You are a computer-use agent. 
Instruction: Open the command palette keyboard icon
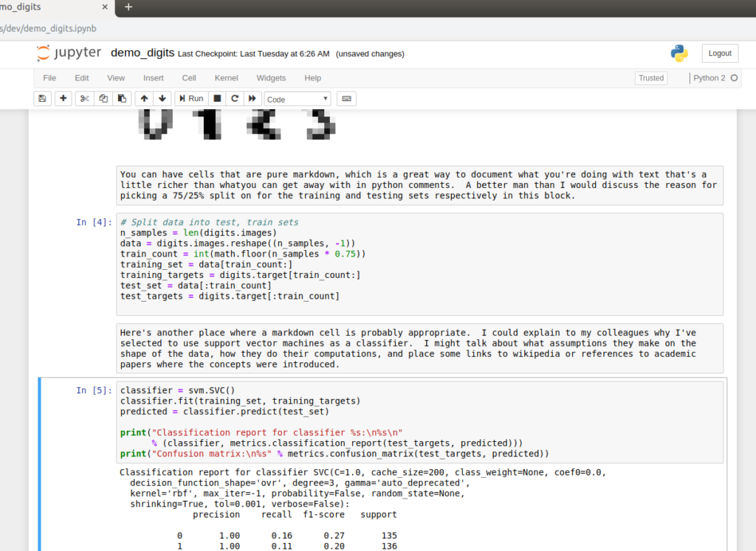(x=346, y=98)
